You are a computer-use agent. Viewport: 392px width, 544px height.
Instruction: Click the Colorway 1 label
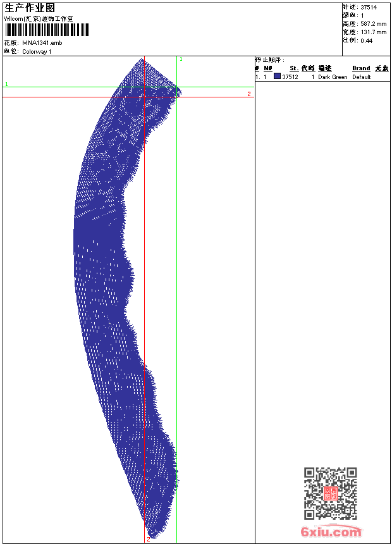point(37,52)
